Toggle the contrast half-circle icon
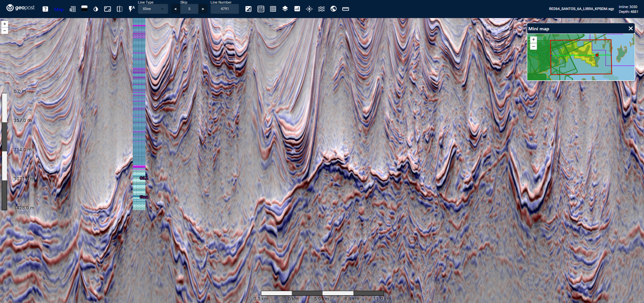Image resolution: width=644 pixels, height=303 pixels. [96, 9]
